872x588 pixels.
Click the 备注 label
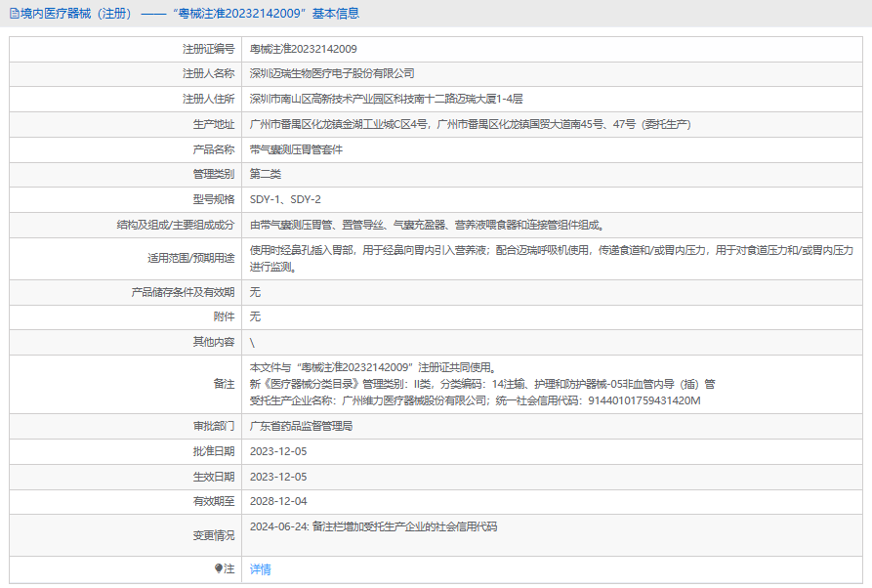[x=224, y=384]
